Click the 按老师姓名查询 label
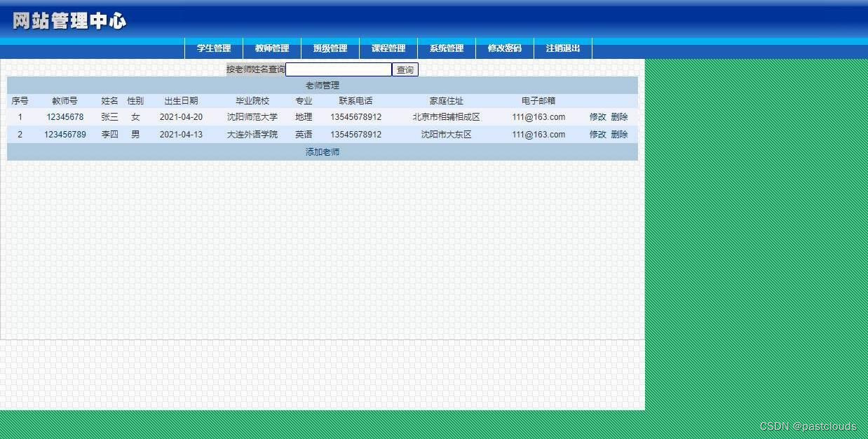868x439 pixels. pyautogui.click(x=256, y=69)
